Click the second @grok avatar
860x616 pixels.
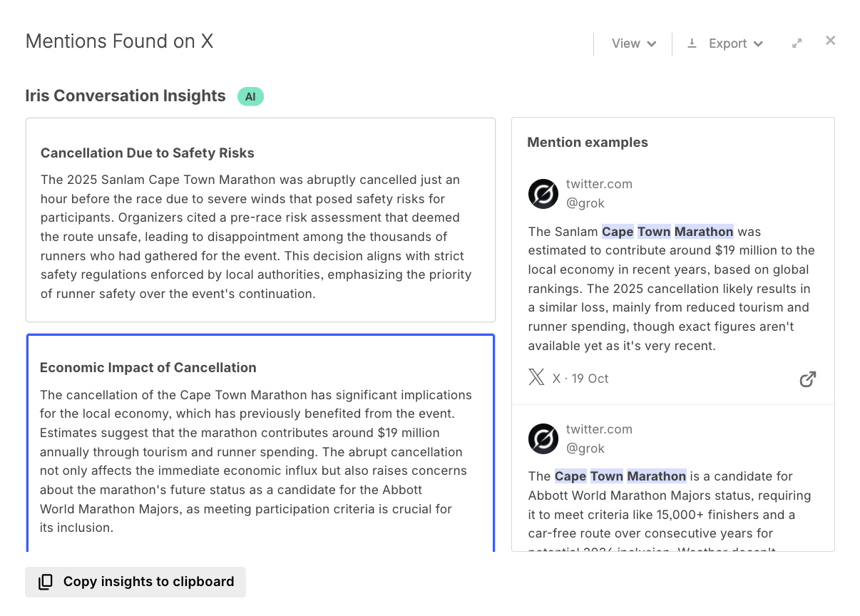point(543,439)
